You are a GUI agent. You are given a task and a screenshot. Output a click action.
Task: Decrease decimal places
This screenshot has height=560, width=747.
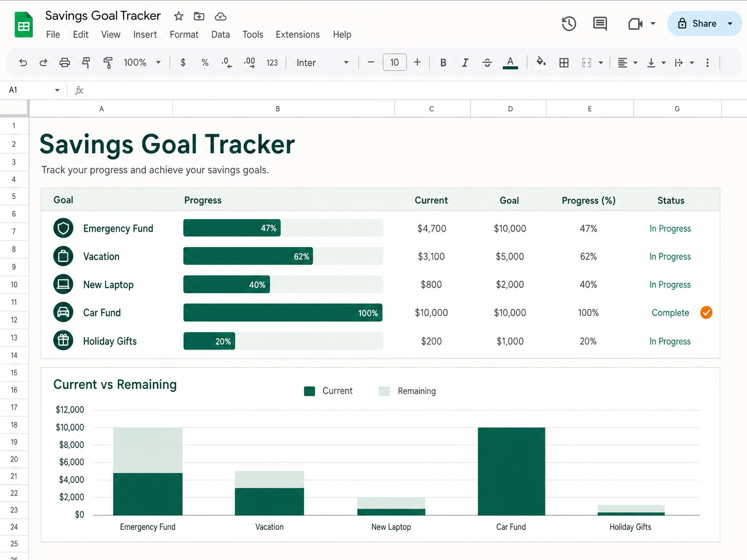coord(227,63)
